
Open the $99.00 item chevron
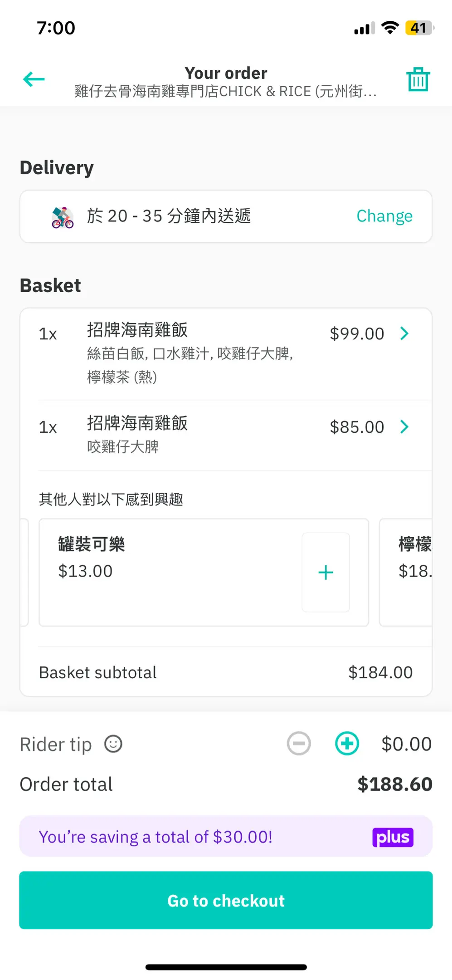(404, 333)
